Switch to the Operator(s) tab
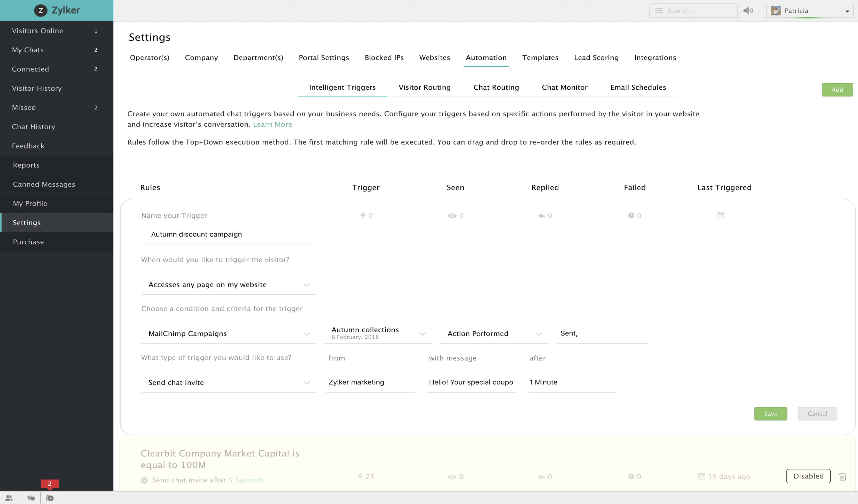The image size is (858, 504). [x=150, y=58]
